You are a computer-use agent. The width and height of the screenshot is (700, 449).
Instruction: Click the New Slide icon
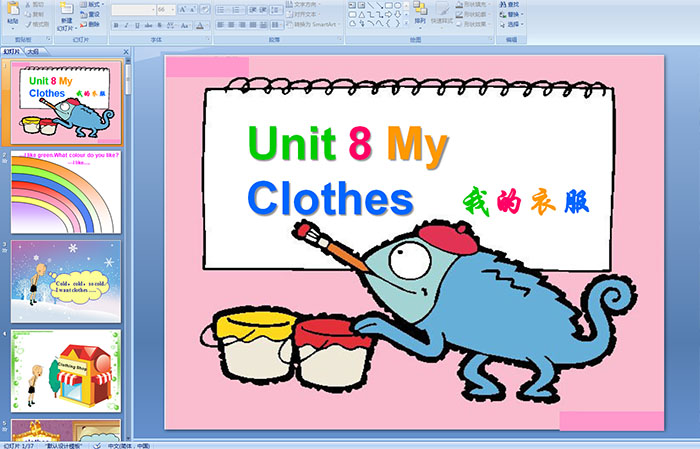[x=67, y=9]
